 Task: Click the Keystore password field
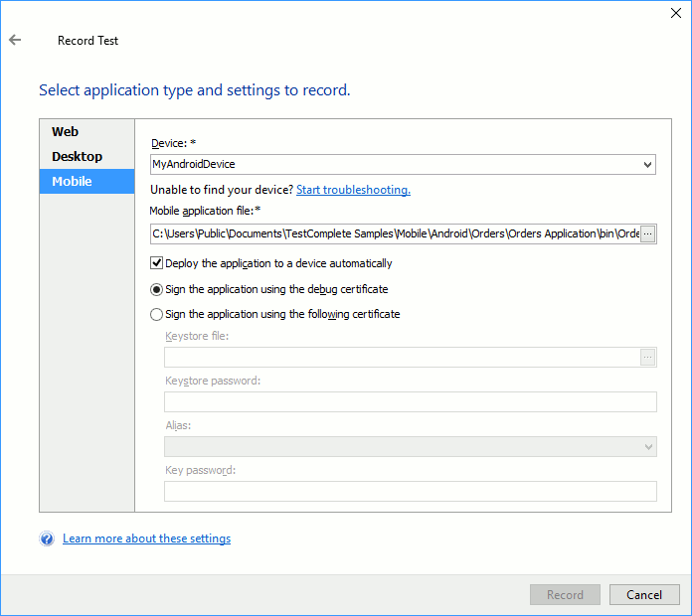410,401
